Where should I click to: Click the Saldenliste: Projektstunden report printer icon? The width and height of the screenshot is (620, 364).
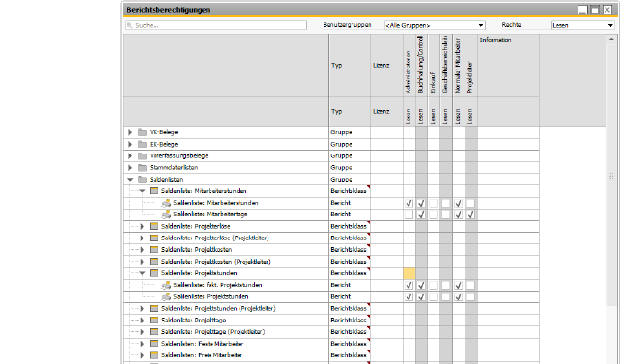(166, 296)
